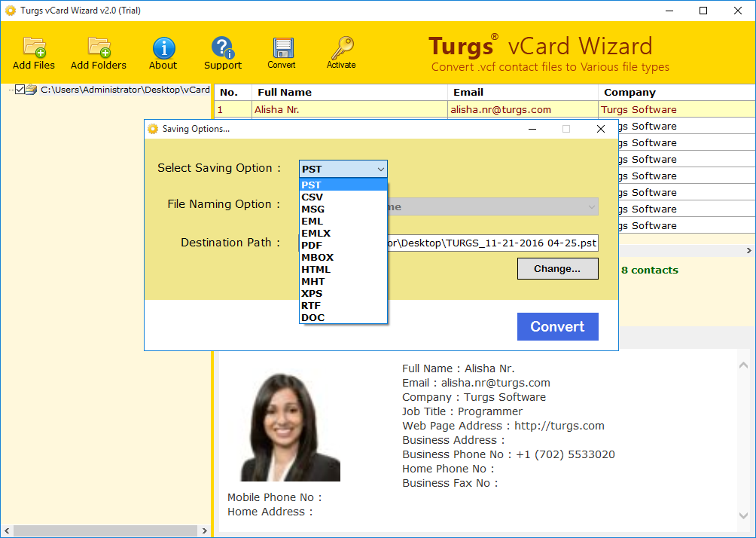Viewport: 756px width, 538px height.
Task: Minimize the Saving Options dialog
Action: click(532, 129)
